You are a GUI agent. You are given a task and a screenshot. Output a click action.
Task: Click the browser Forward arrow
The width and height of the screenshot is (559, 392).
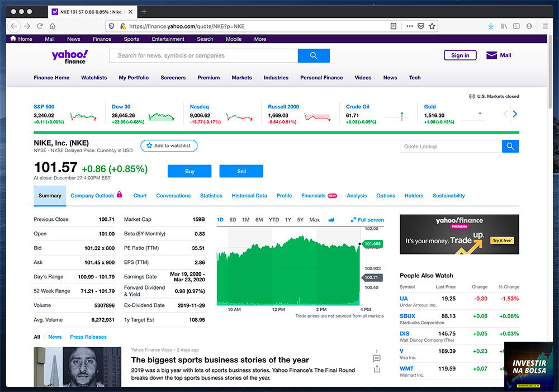click(x=27, y=26)
